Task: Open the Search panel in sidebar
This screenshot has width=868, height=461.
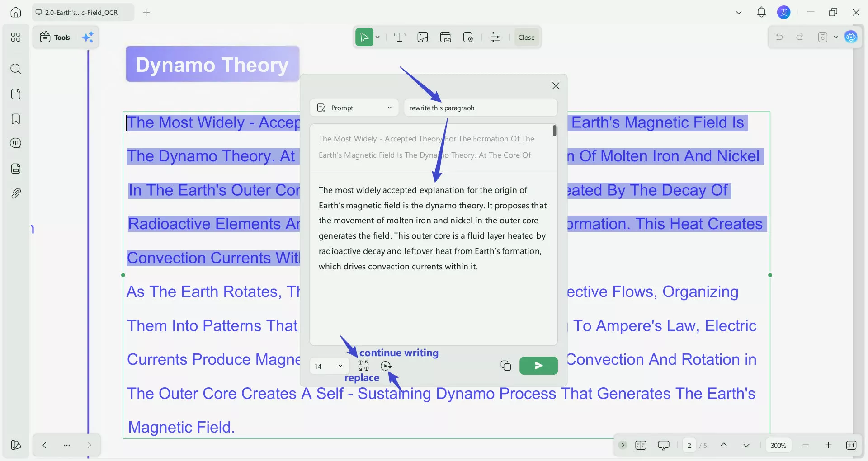Action: 16,69
